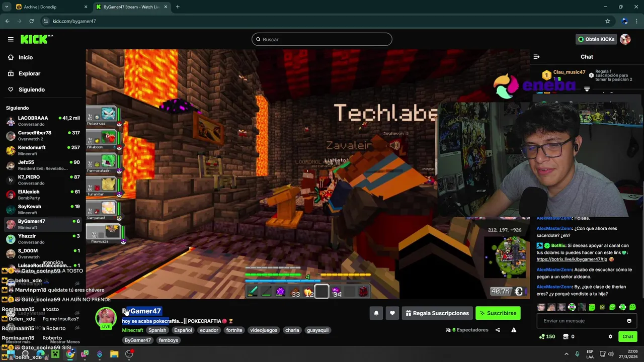Send message with the green Chat button

pos(628,336)
